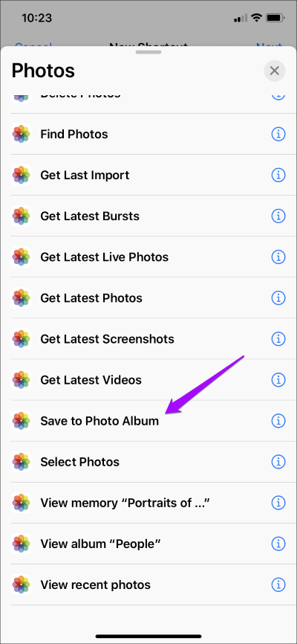Open info for View album "People"
Image resolution: width=297 pixels, height=644 pixels.
point(278,544)
